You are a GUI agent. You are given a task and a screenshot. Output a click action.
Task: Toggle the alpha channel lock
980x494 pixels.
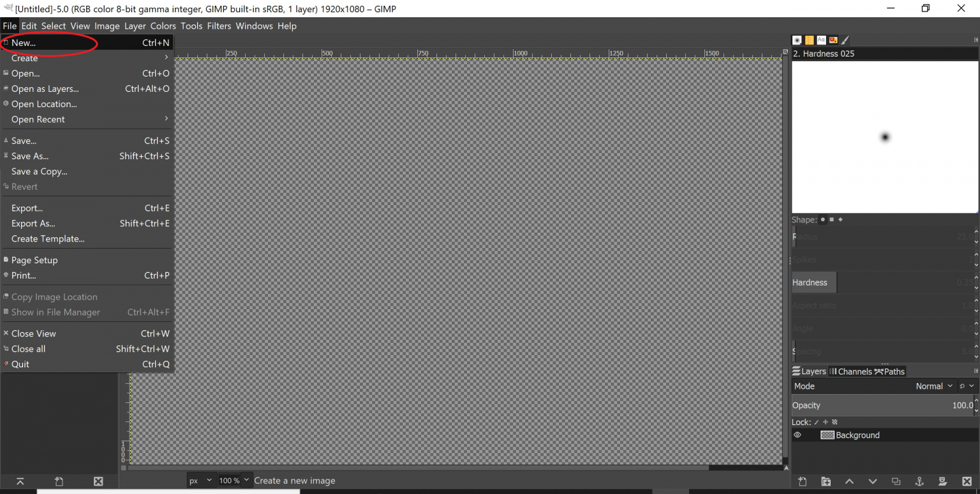[835, 422]
